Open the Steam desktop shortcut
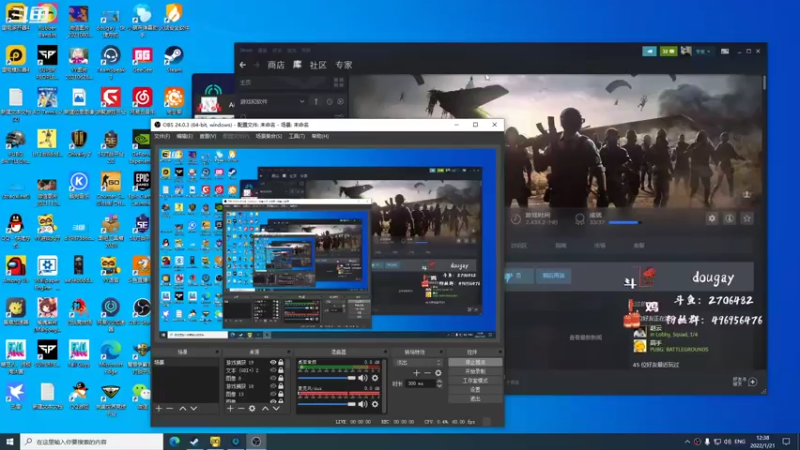This screenshot has height=450, width=800. [174, 60]
